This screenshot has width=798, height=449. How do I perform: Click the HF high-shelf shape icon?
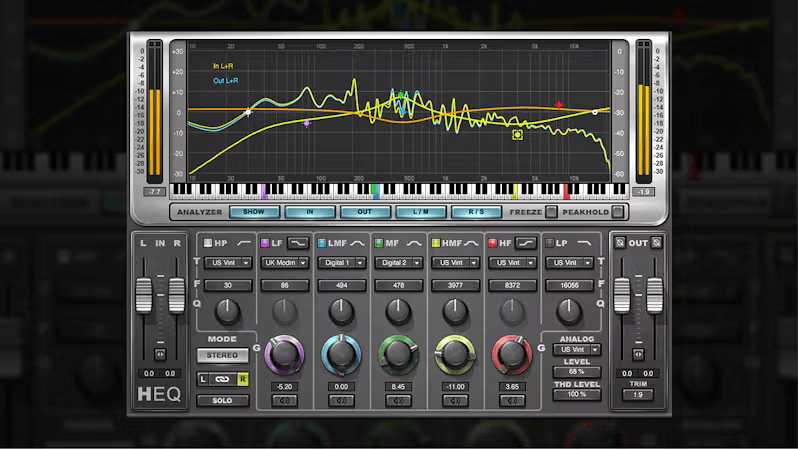pos(526,243)
